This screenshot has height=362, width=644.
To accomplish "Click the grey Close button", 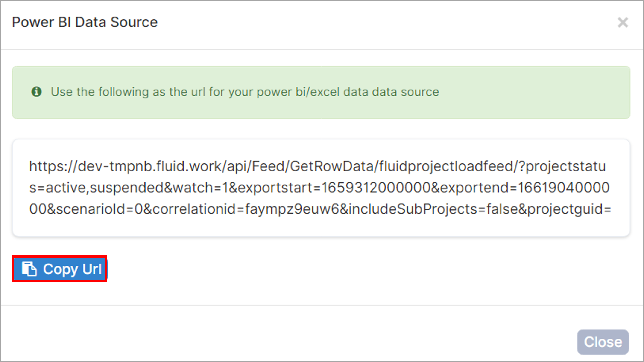I will 603,342.
